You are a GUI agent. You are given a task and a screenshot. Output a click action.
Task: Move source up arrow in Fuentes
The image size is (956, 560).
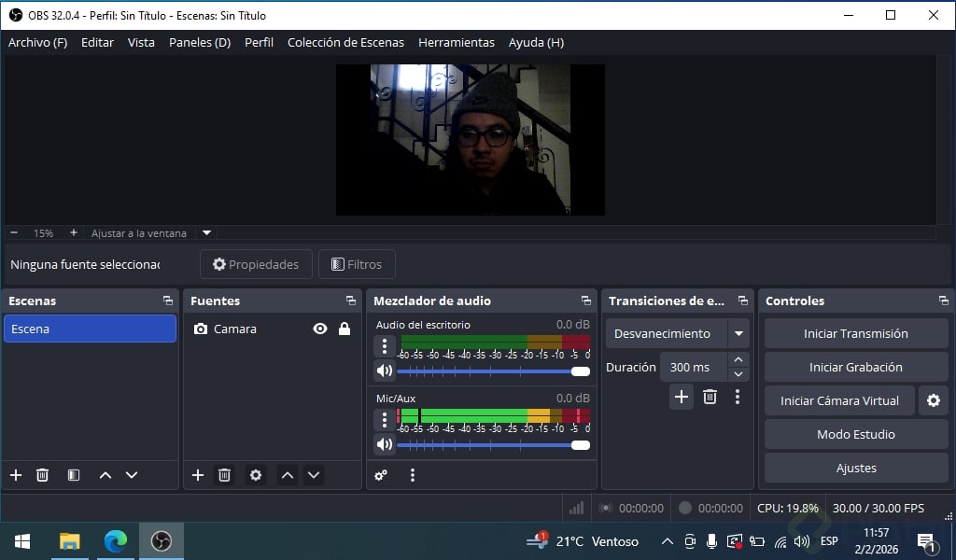288,475
